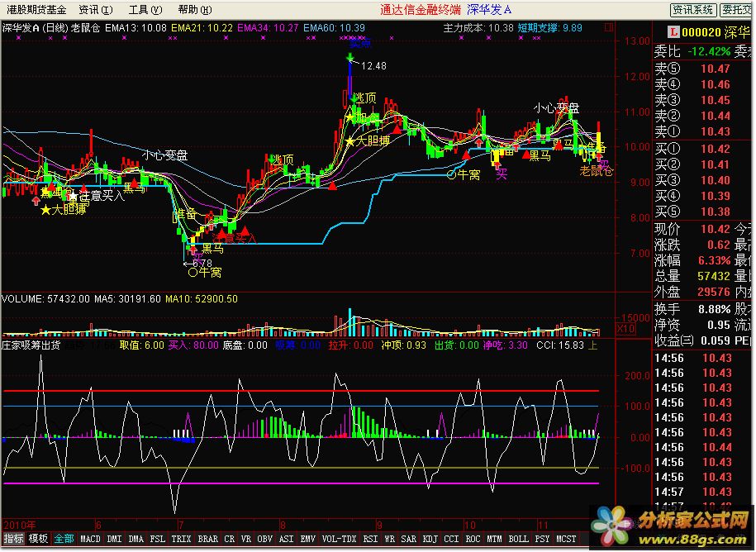This screenshot has width=756, height=552.
Task: Click the 短期支撑: 9.89 label
Action: (550, 28)
